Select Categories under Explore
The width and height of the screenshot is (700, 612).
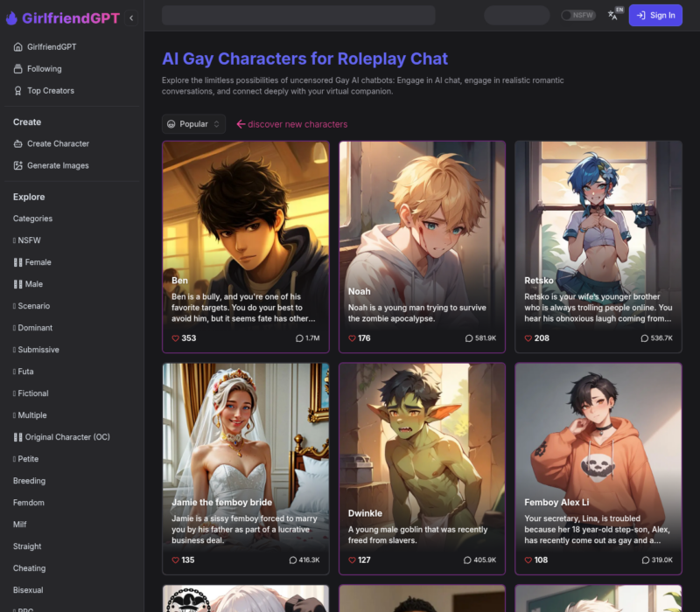[x=32, y=219]
